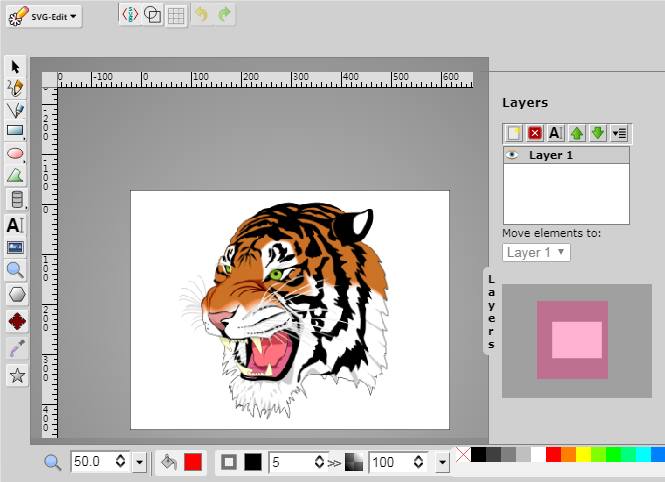
Task: Toggle wireframe mode
Action: tap(152, 15)
